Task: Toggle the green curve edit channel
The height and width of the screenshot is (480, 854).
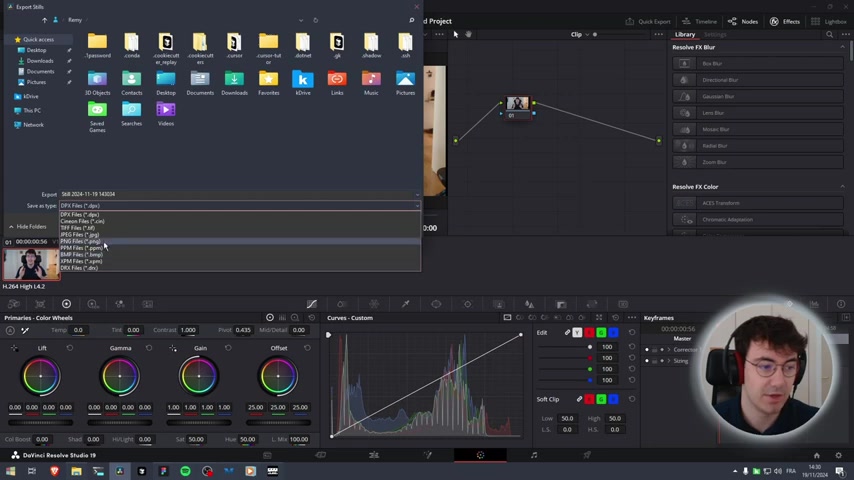Action: pyautogui.click(x=601, y=332)
